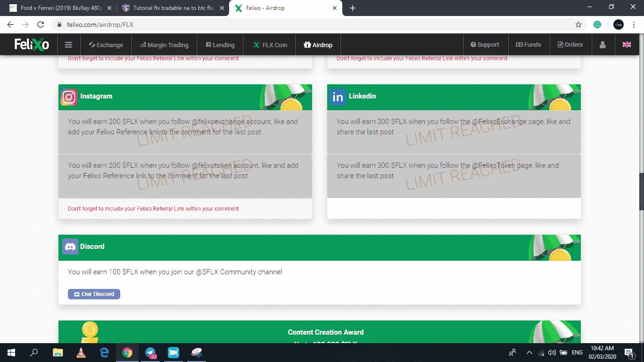
Task: Open the Orders page
Action: 570,45
